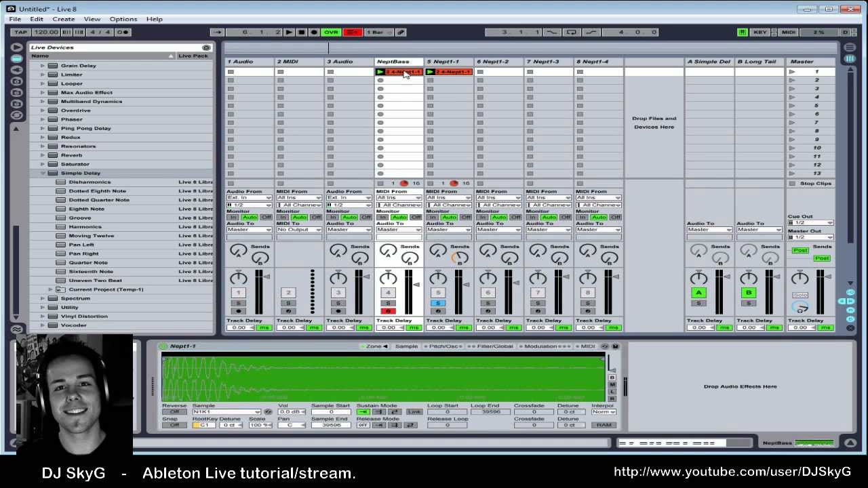This screenshot has height=488, width=868.
Task: Click the Sample Start value field
Action: 332,412
